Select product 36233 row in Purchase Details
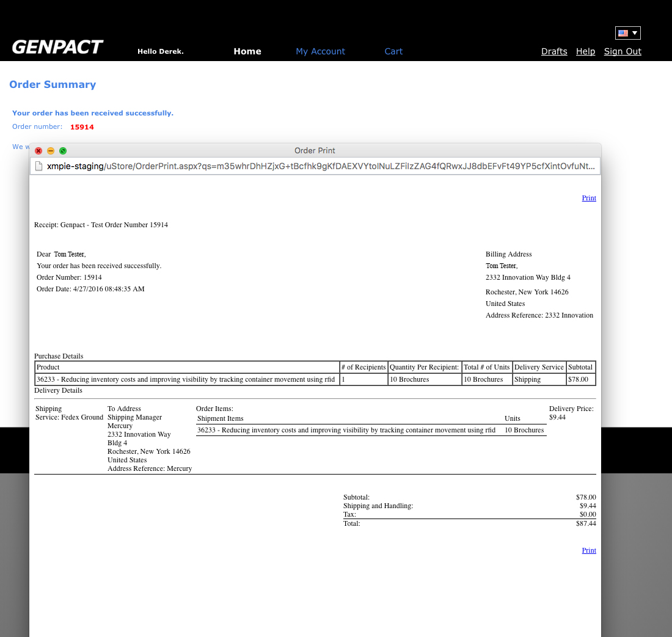 coord(186,379)
